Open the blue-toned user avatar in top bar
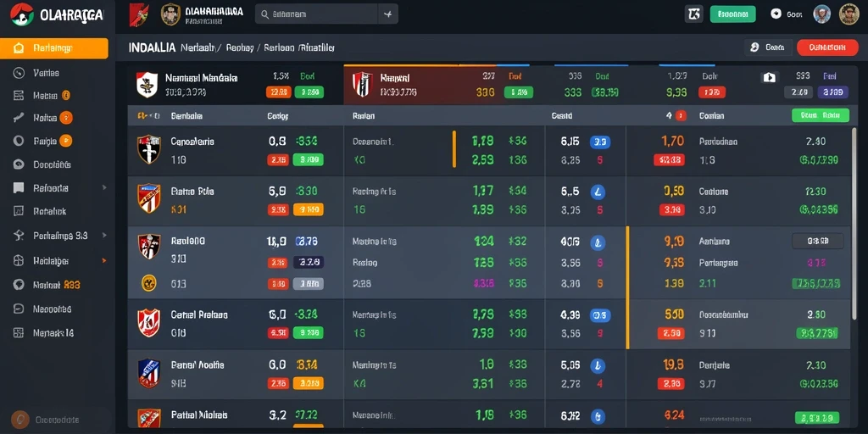The height and width of the screenshot is (434, 868). click(822, 14)
